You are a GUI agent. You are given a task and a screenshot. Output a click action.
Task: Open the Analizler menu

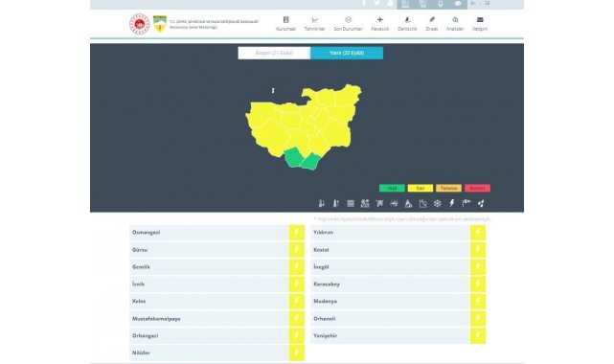pyautogui.click(x=455, y=24)
